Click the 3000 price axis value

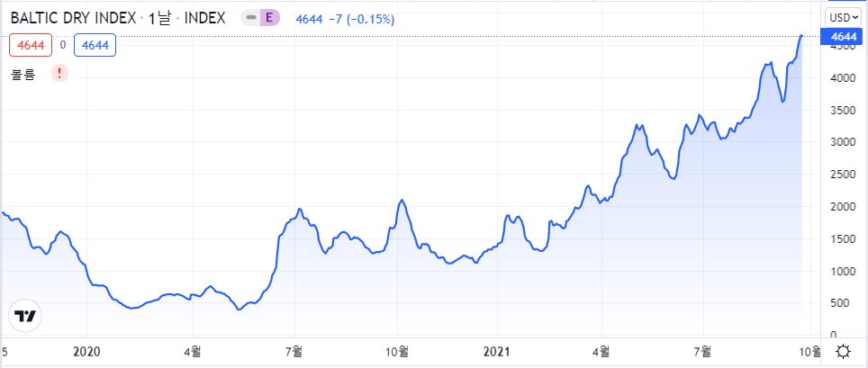pyautogui.click(x=844, y=143)
